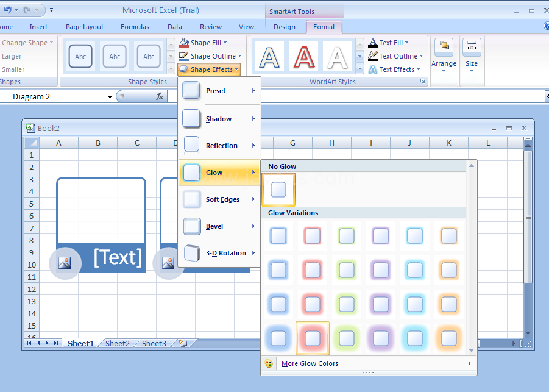This screenshot has height=392, width=549.
Task: Apply first Abc shape style with dark outline
Action: 80,56
